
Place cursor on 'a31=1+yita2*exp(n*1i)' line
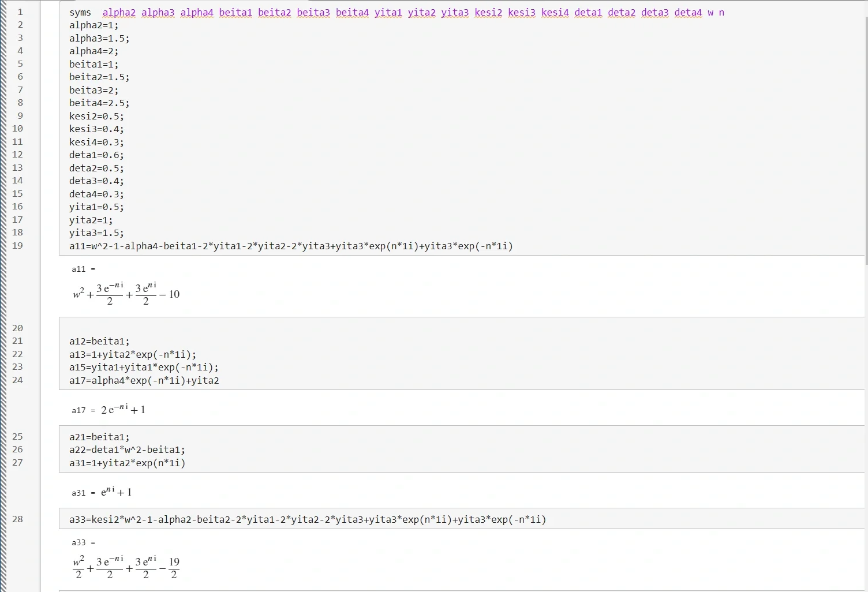127,463
